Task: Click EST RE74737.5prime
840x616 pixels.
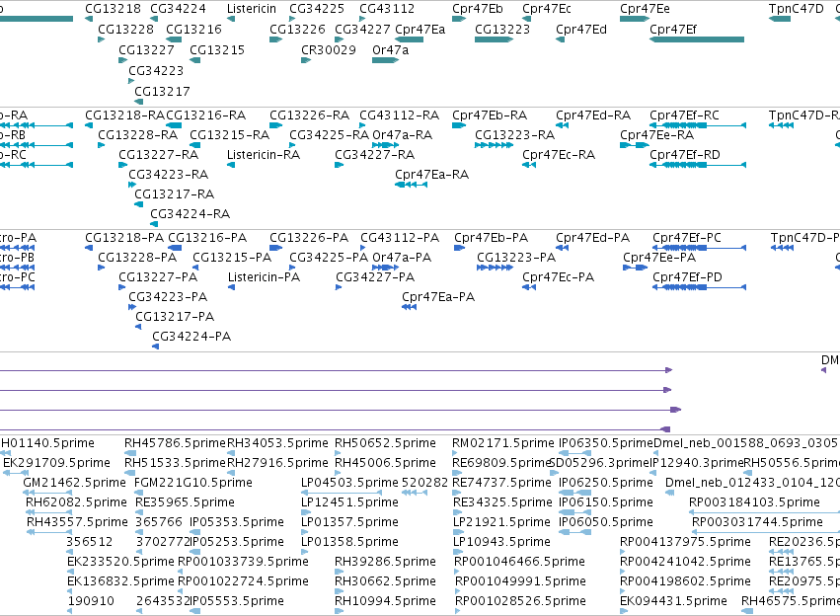Action: click(x=502, y=483)
